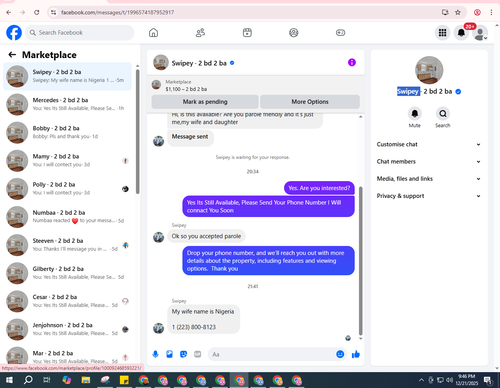This screenshot has width=500, height=388.
Task: Expand Privacy & support section
Action: pyautogui.click(x=429, y=196)
